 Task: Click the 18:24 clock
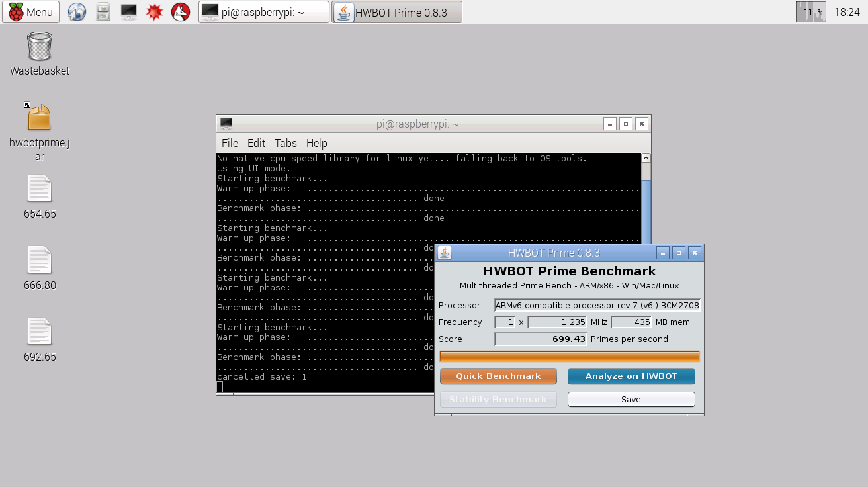847,12
